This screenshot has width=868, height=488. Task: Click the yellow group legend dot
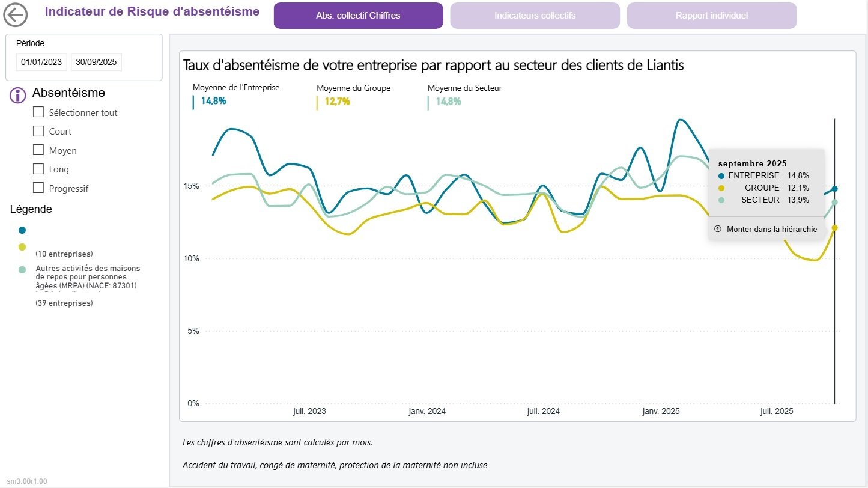(x=22, y=247)
